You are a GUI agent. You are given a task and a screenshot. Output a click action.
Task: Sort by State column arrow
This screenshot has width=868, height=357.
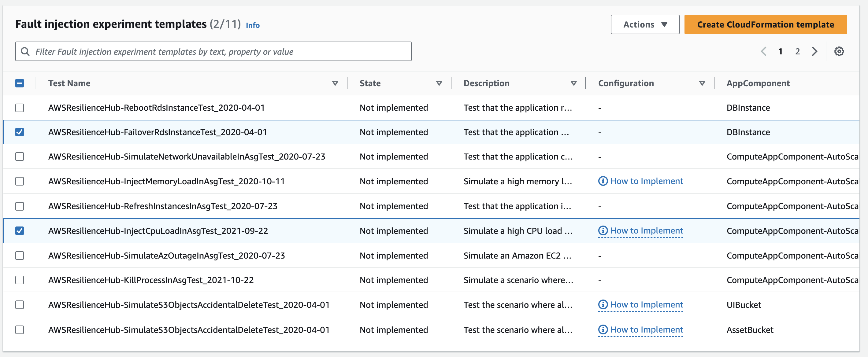(439, 83)
